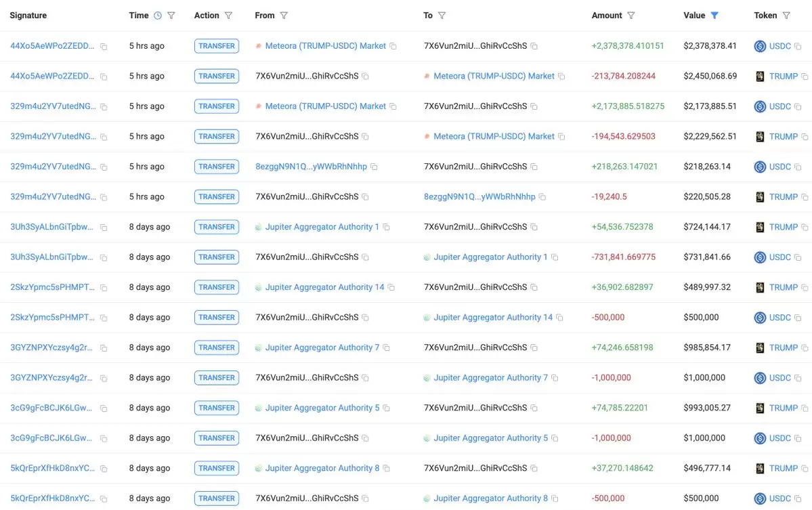Open signature 3Uh3SyALbnGiTpbw in +54,536.752378 row

pos(51,227)
